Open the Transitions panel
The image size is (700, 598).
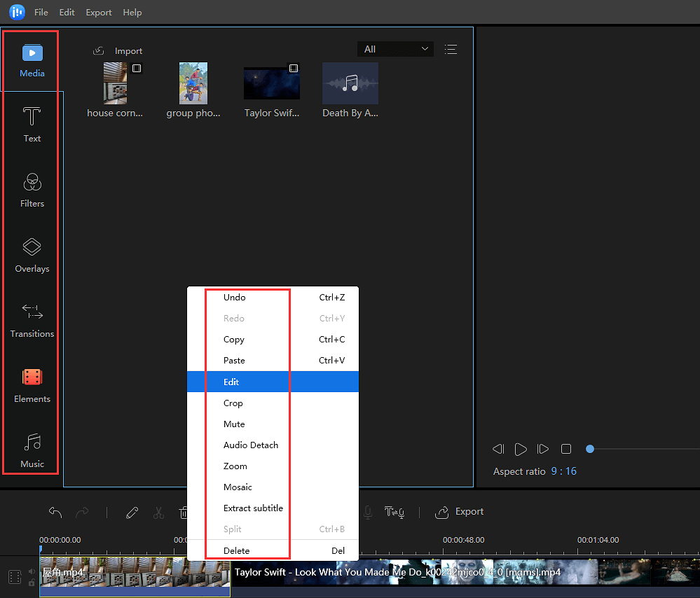(x=32, y=320)
